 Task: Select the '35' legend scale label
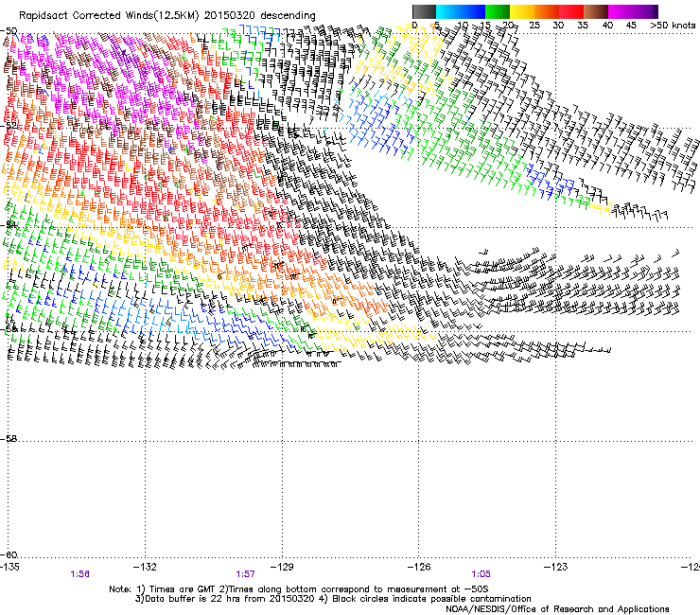point(583,26)
